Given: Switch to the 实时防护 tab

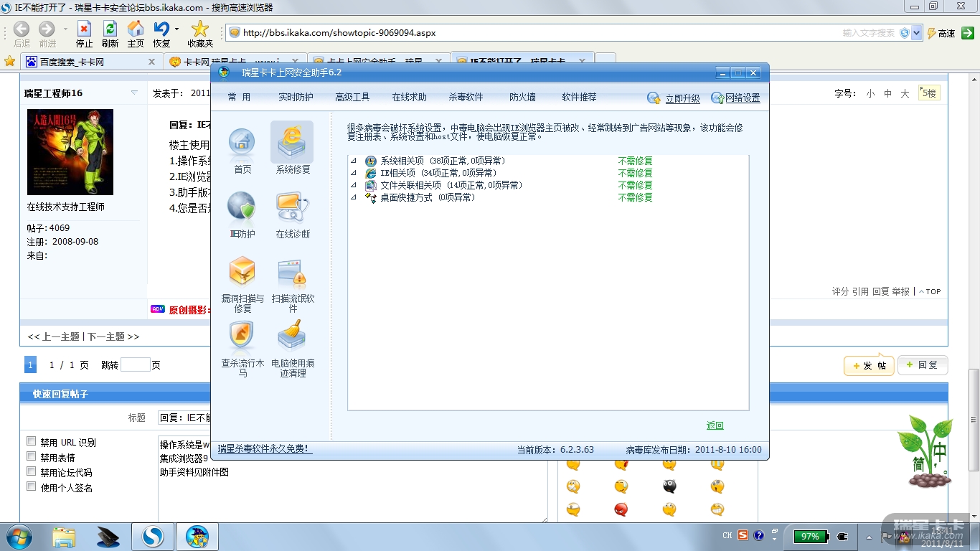Looking at the screenshot, I should 296,98.
